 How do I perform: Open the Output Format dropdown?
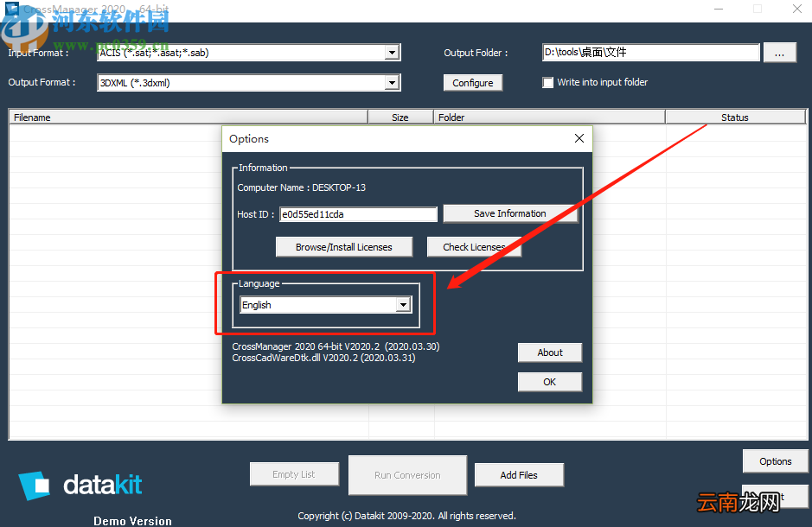393,83
